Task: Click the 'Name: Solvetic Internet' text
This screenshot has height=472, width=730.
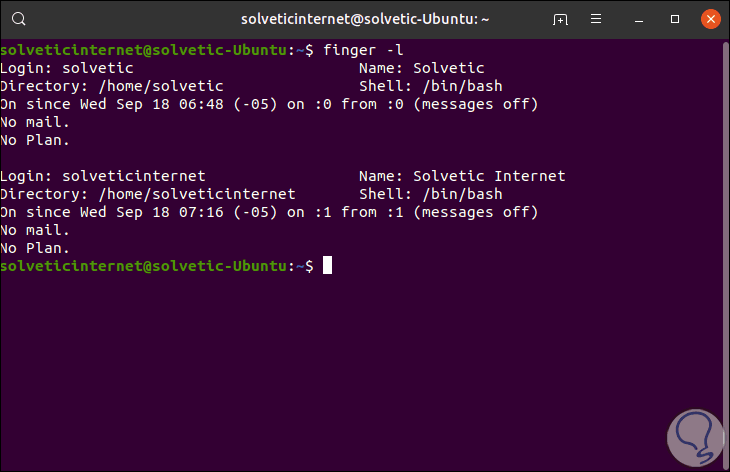Action: tap(462, 176)
